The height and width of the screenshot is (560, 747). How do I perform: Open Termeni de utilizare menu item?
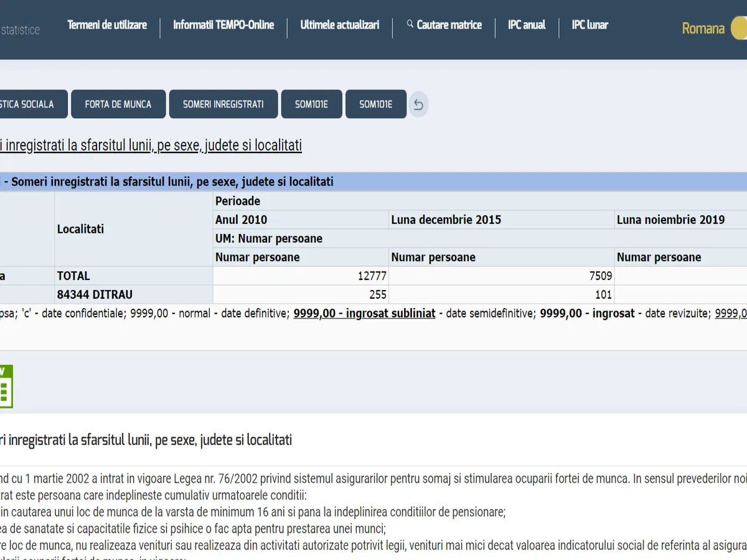pyautogui.click(x=107, y=25)
